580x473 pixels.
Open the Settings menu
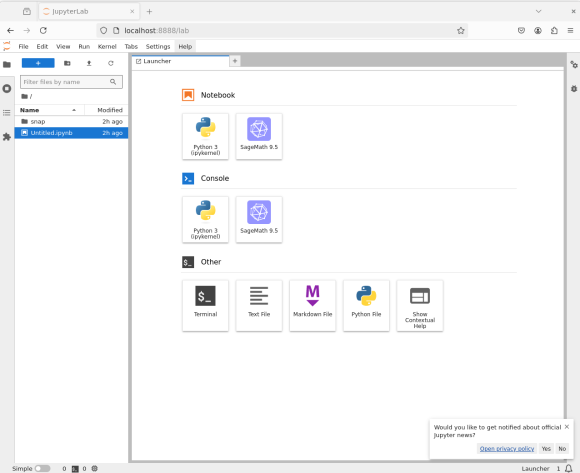tap(158, 46)
